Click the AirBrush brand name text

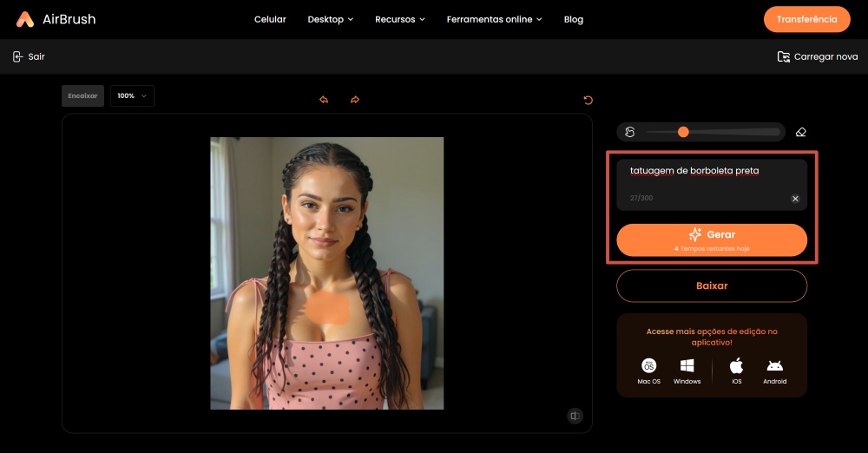point(69,19)
